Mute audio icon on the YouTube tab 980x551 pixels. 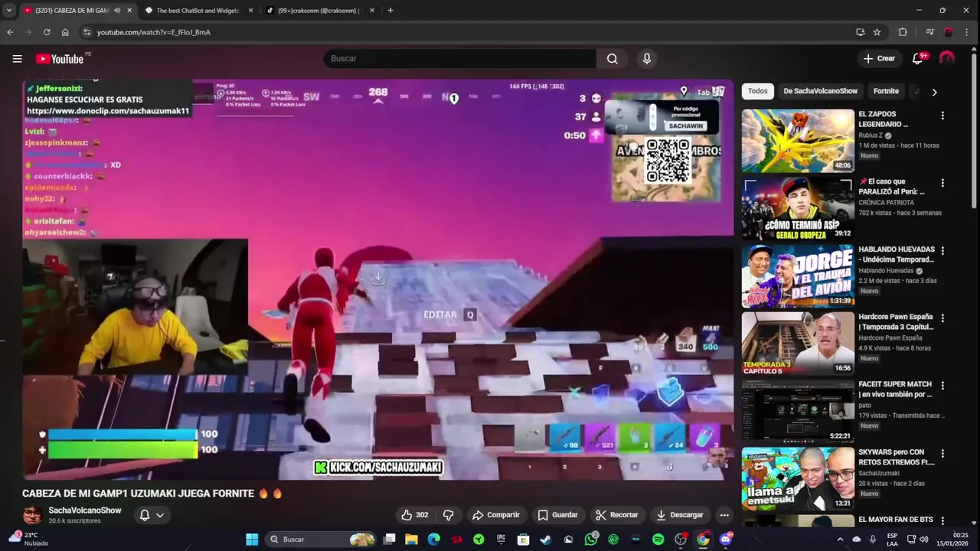(x=117, y=11)
